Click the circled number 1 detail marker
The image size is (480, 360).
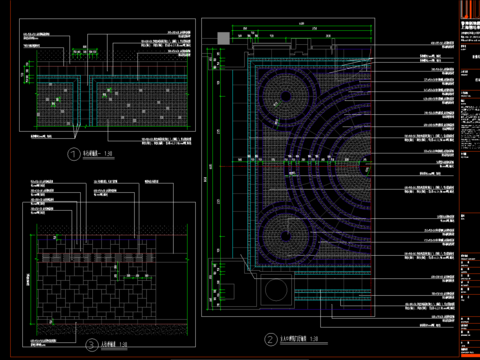point(74,154)
